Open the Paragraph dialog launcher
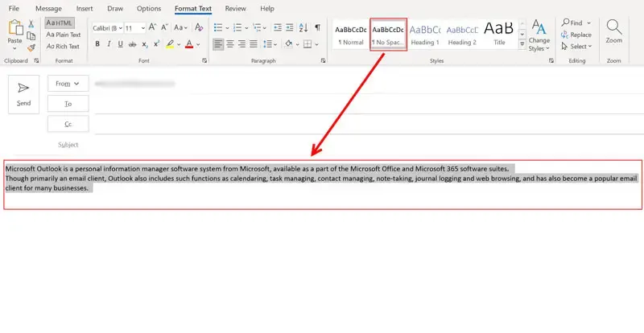Screen dimensions: 644x333 323,61
